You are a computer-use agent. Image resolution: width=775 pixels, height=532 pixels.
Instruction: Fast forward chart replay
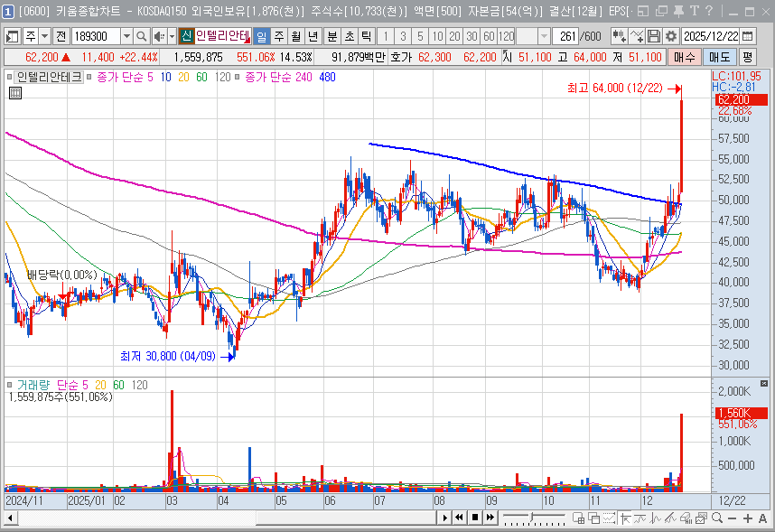pyautogui.click(x=490, y=518)
